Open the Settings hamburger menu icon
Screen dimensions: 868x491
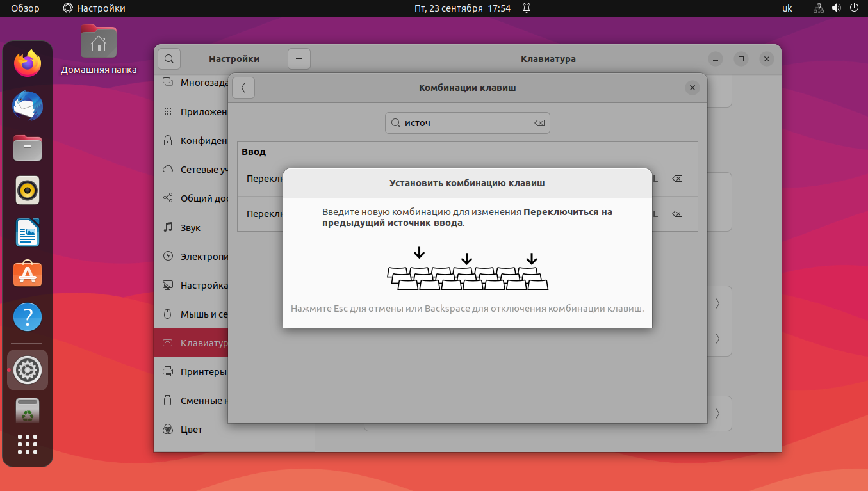click(x=299, y=58)
